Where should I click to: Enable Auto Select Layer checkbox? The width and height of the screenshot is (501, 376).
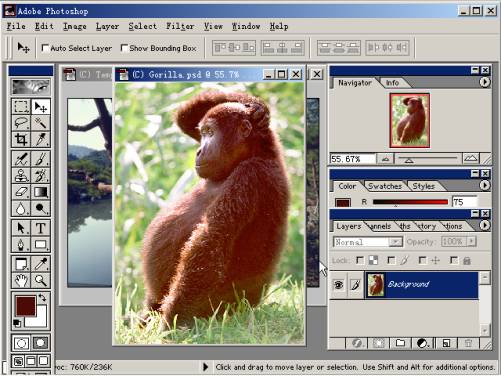pos(45,48)
